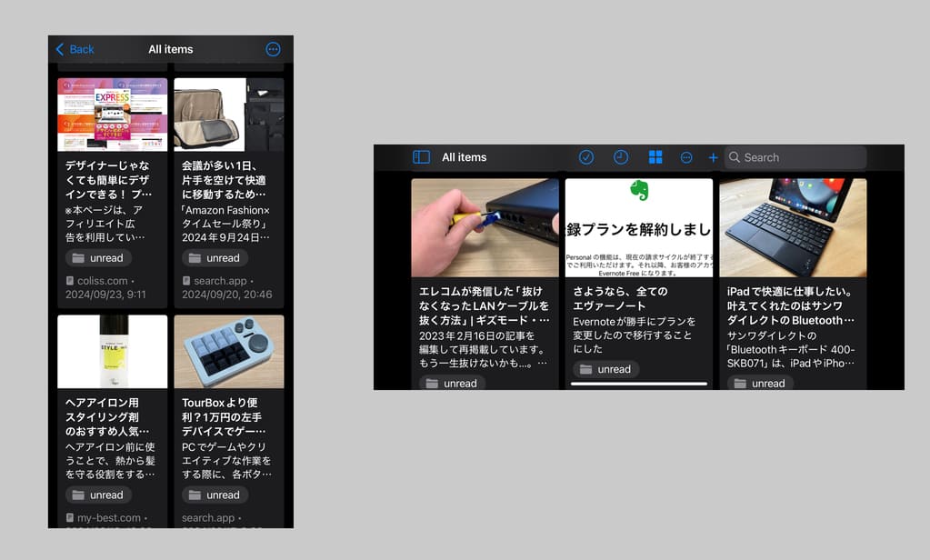Open the iPad Bluetooth keyboard thumbnail
930x560 pixels.
(x=793, y=228)
